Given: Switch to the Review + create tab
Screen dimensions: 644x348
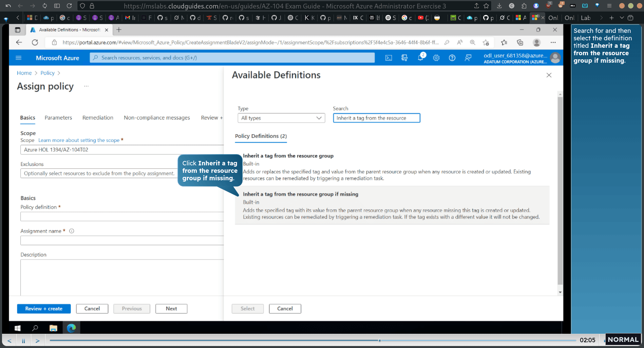Looking at the screenshot, I should tap(212, 118).
